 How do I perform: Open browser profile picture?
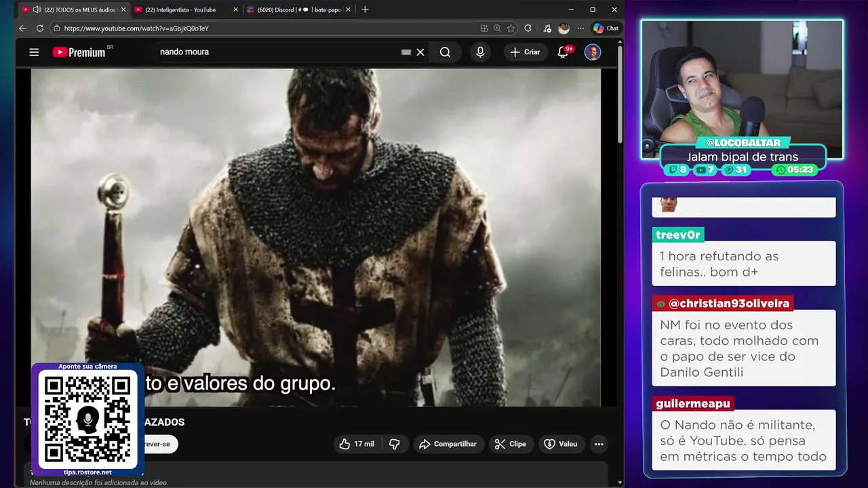564,28
